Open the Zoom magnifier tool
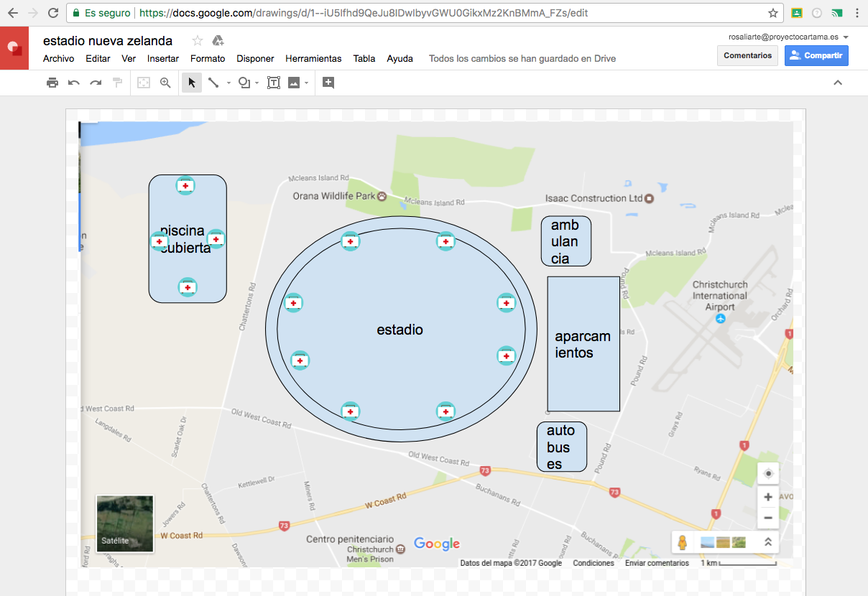Image resolution: width=868 pixels, height=596 pixels. coord(165,83)
